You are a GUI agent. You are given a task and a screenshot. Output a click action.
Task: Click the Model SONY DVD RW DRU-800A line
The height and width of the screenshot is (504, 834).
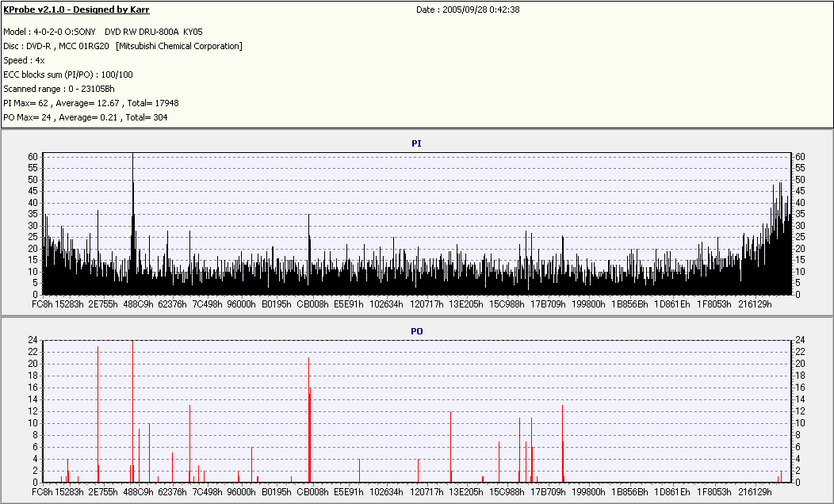tap(102, 32)
